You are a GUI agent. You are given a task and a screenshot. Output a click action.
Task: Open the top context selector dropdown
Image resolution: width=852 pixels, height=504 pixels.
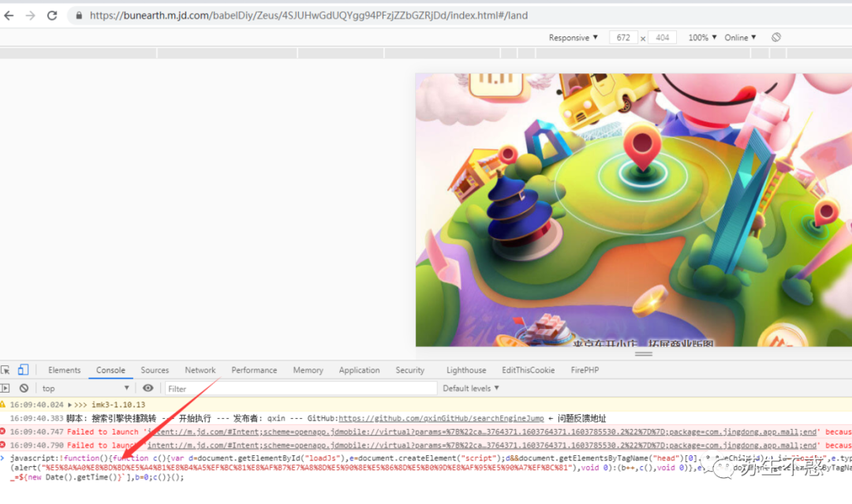pos(85,388)
